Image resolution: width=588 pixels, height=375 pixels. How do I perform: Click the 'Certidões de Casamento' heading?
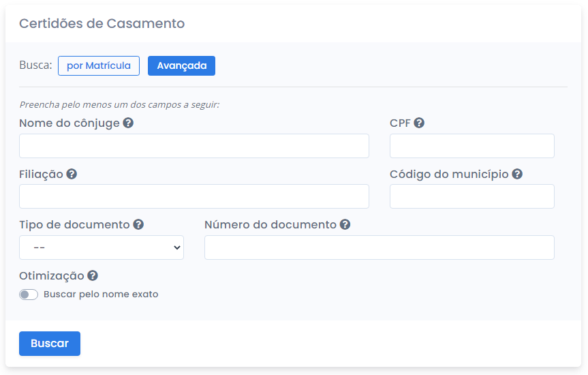(x=102, y=23)
